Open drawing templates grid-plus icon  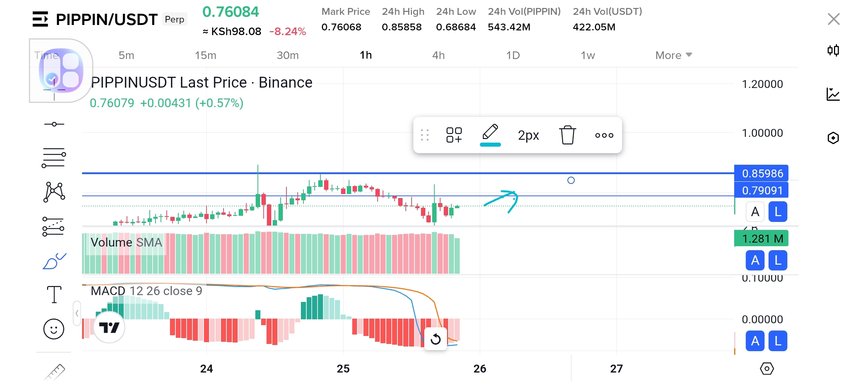454,135
